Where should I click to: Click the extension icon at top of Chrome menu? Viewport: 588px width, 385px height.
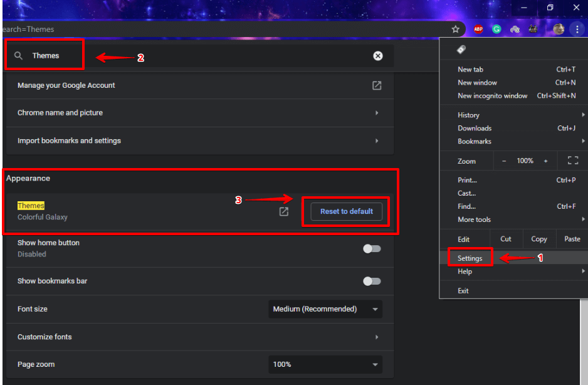pyautogui.click(x=461, y=50)
